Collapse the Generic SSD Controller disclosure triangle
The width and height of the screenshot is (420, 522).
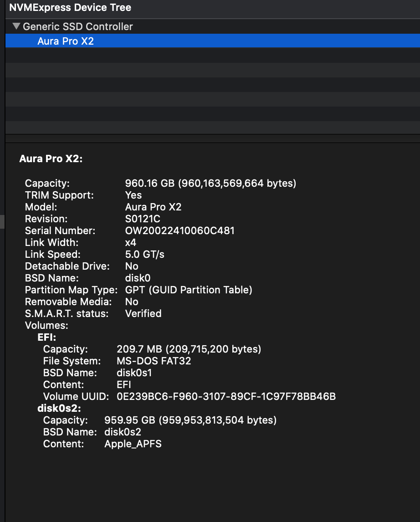click(16, 26)
